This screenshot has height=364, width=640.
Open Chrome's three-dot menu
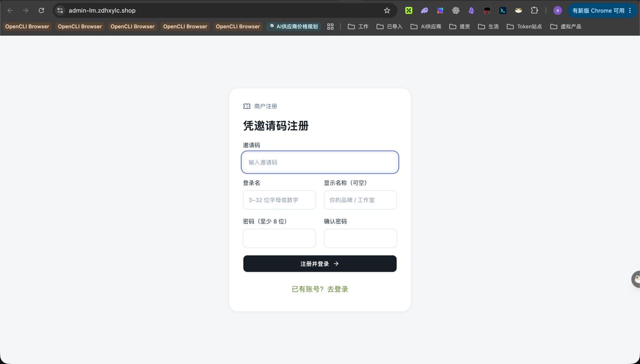pos(630,11)
